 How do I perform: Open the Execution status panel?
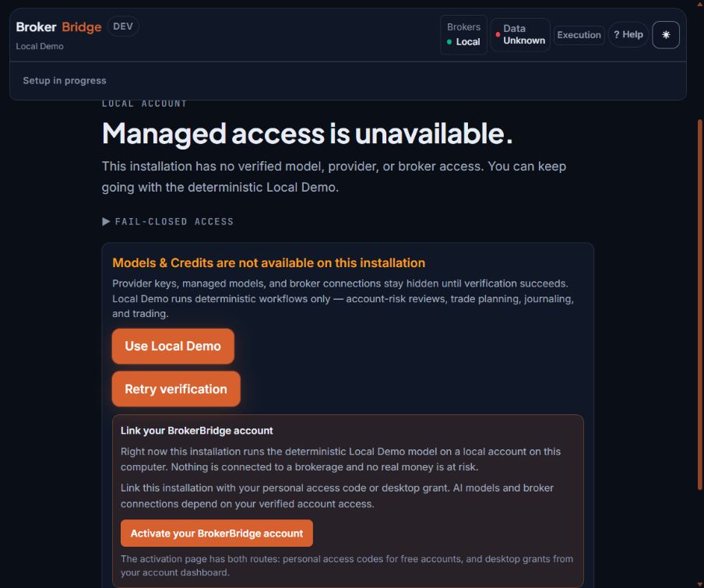coord(579,35)
